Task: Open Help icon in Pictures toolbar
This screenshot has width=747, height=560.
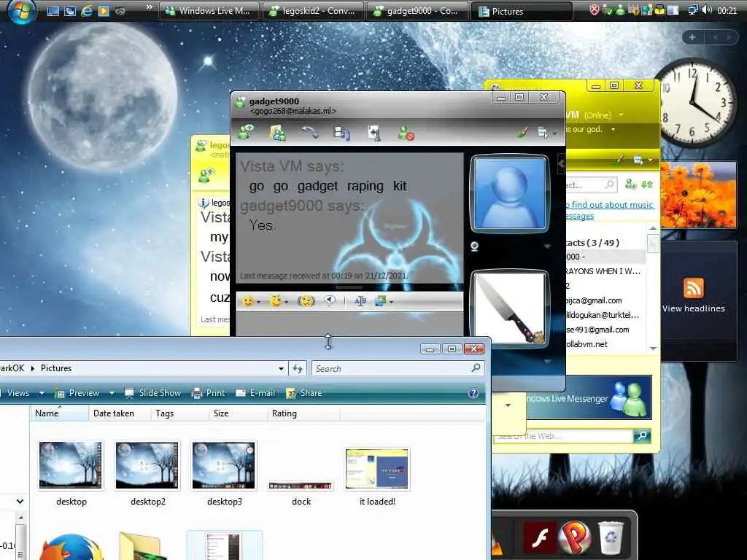Action: coord(473,393)
